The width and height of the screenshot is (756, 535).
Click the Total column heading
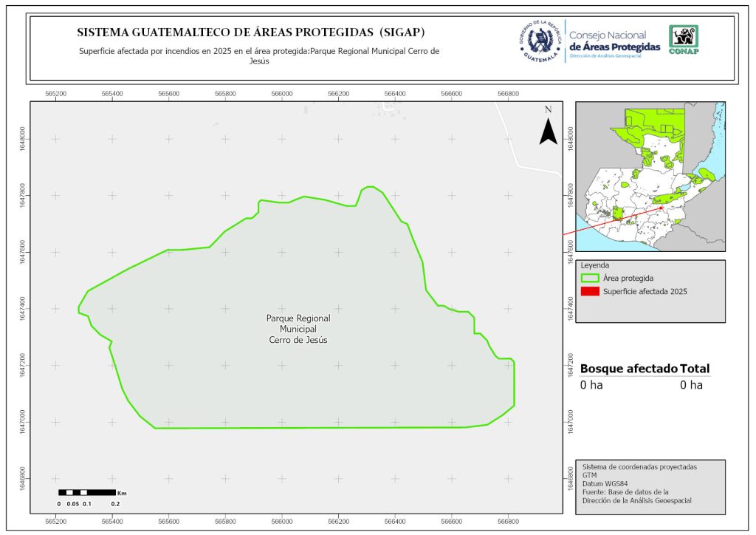[695, 369]
